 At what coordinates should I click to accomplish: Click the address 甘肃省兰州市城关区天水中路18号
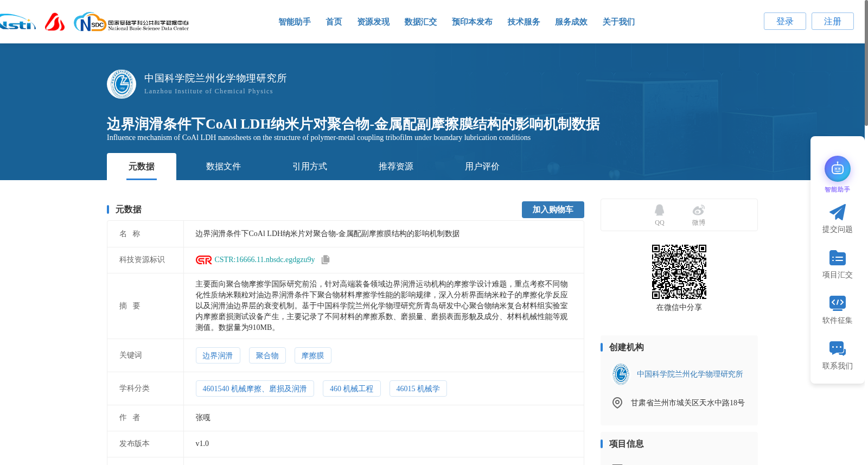coord(687,403)
